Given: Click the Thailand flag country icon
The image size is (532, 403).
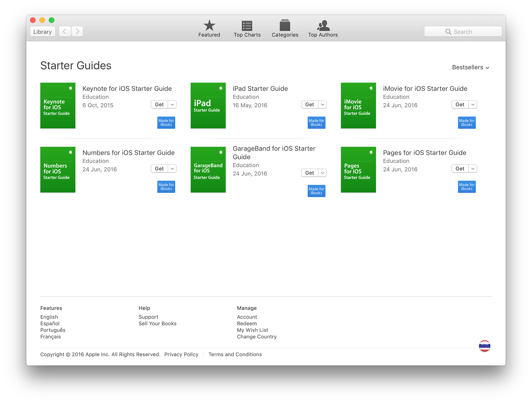Looking at the screenshot, I should pos(484,346).
